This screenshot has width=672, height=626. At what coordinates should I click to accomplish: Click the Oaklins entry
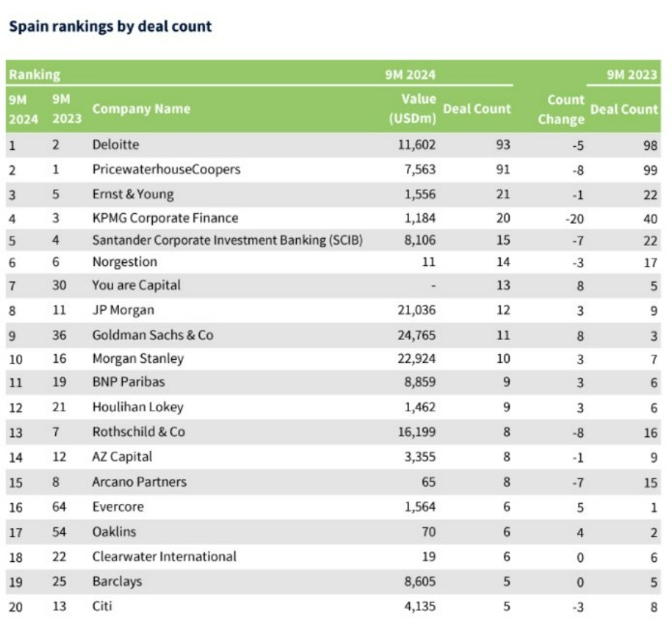click(x=114, y=532)
